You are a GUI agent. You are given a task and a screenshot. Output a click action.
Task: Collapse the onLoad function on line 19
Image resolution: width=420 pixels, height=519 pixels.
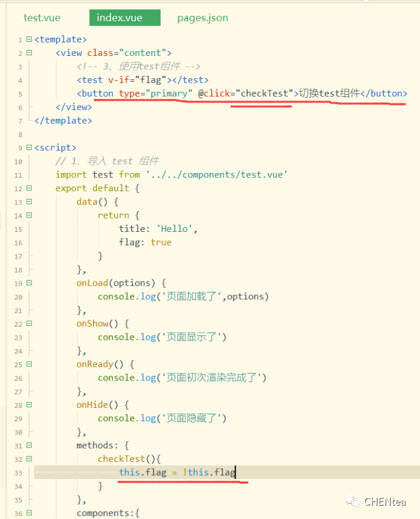pyautogui.click(x=29, y=283)
